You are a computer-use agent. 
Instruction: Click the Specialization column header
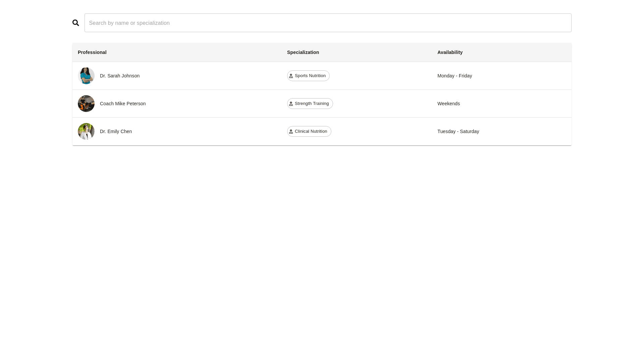[303, 52]
